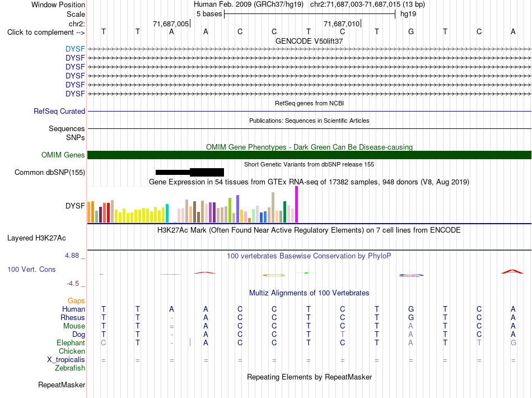Click the dark green OMIM Genes bar
This screenshot has width=532, height=398.
click(309, 155)
